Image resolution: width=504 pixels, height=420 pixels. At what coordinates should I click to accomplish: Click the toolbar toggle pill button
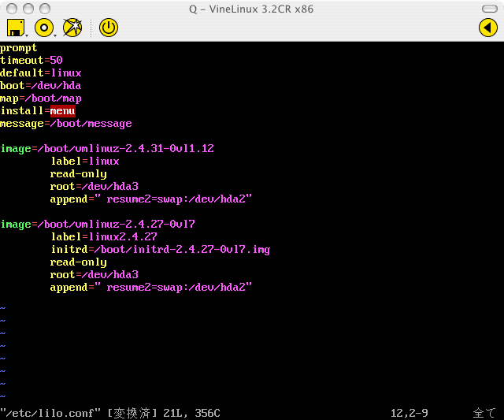tap(490, 9)
